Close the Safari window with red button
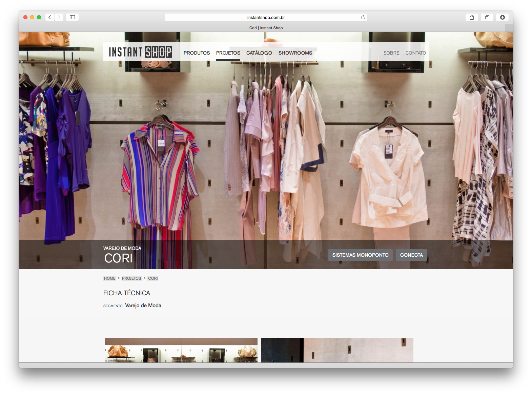Image resolution: width=532 pixels, height=395 pixels. [25, 17]
